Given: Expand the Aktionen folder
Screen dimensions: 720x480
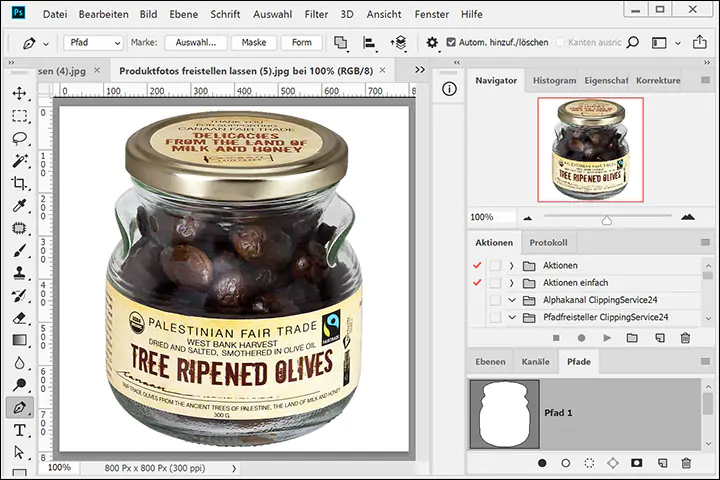Looking at the screenshot, I should 512,265.
